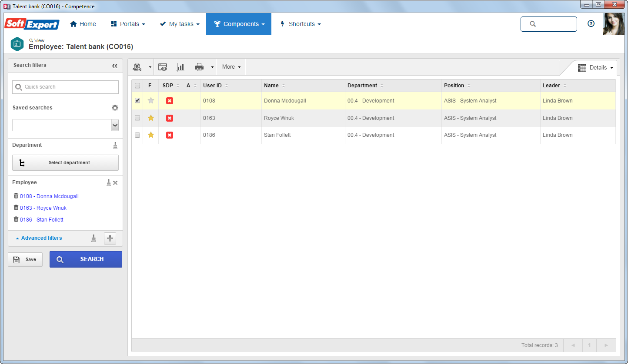Image resolution: width=628 pixels, height=364 pixels.
Task: Check the Royce Wnuk row checkbox
Action: click(137, 118)
